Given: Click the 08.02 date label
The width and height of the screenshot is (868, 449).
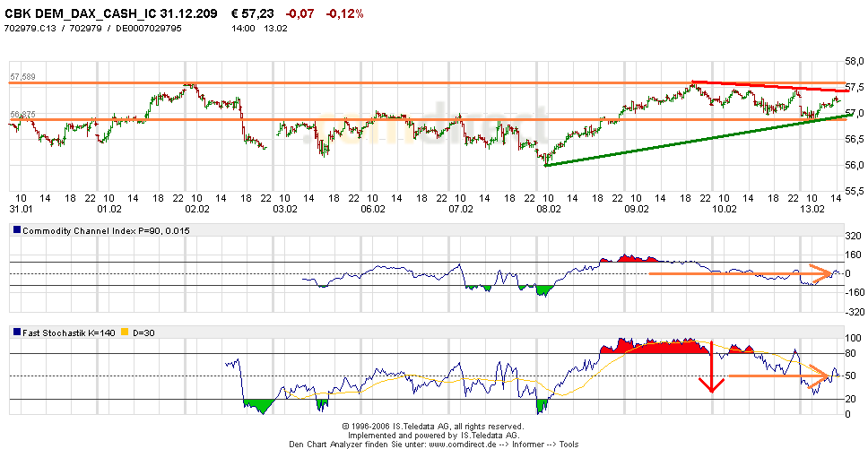Looking at the screenshot, I should pos(549,209).
